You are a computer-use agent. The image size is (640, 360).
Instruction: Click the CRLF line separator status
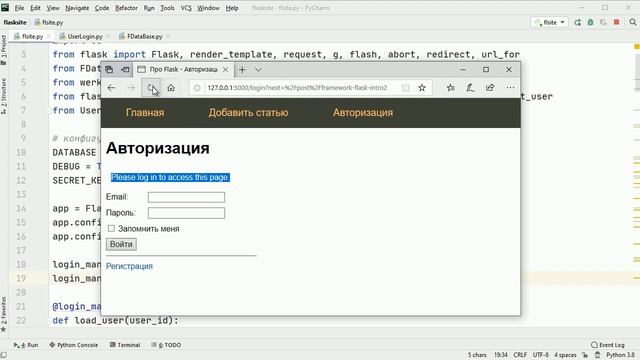pyautogui.click(x=520, y=355)
